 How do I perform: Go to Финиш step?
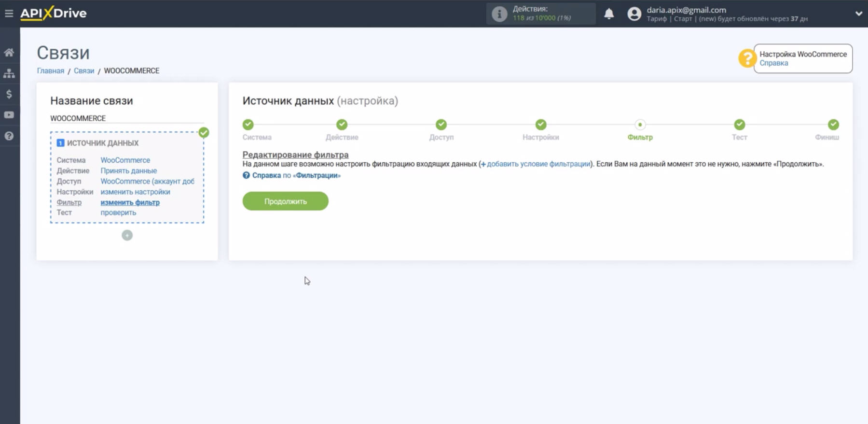click(x=833, y=125)
